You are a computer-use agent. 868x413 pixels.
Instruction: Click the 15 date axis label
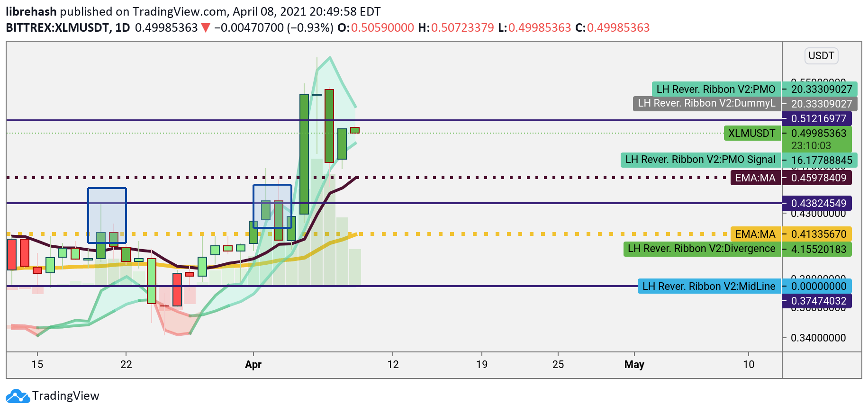tap(37, 364)
